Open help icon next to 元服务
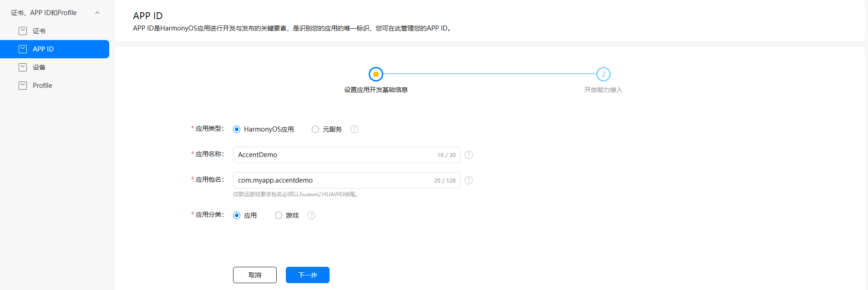This screenshot has width=868, height=290. tap(355, 129)
